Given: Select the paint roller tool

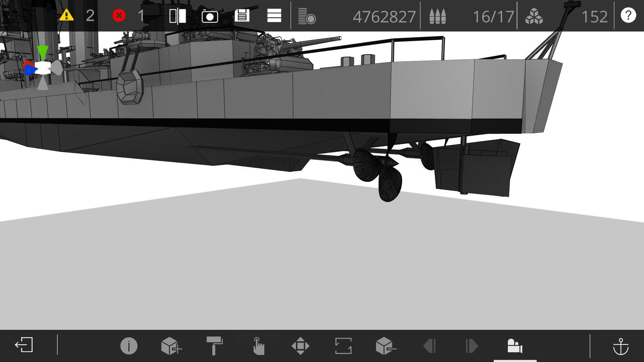Looking at the screenshot, I should (x=214, y=346).
